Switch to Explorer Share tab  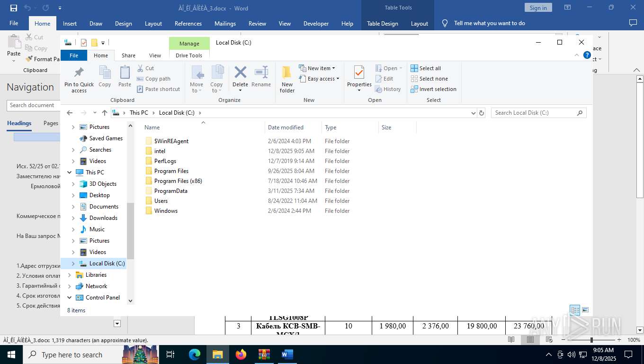pos(128,55)
